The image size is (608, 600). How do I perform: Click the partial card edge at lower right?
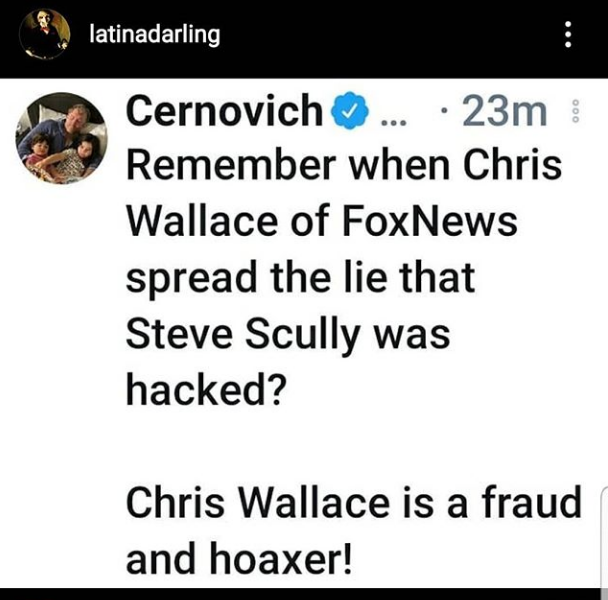pos(604,537)
